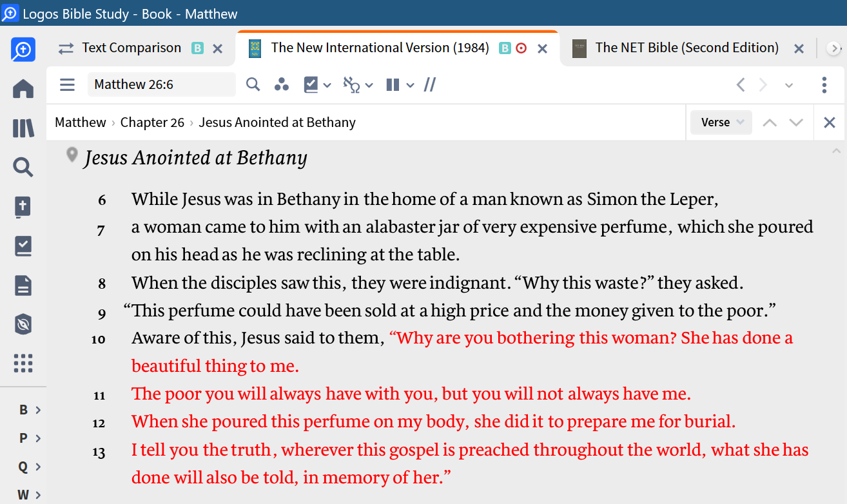Open the Verse dropdown in the locator bar
Screen dimensions: 847x504
point(721,122)
